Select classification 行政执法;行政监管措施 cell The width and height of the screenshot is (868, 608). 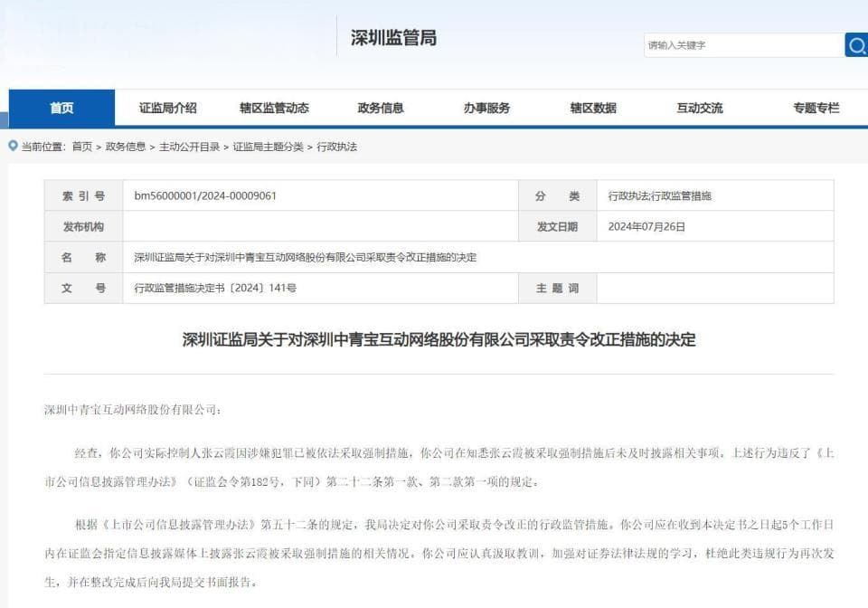tap(715, 195)
